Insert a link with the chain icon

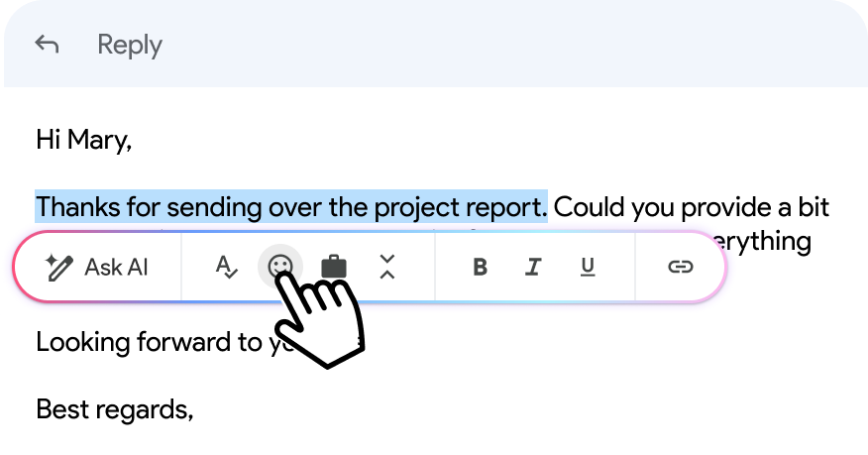[x=680, y=267]
